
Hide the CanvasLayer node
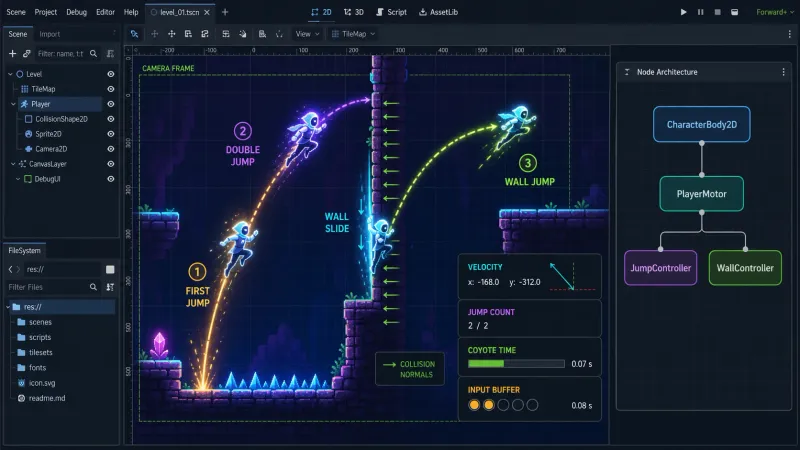coord(110,164)
